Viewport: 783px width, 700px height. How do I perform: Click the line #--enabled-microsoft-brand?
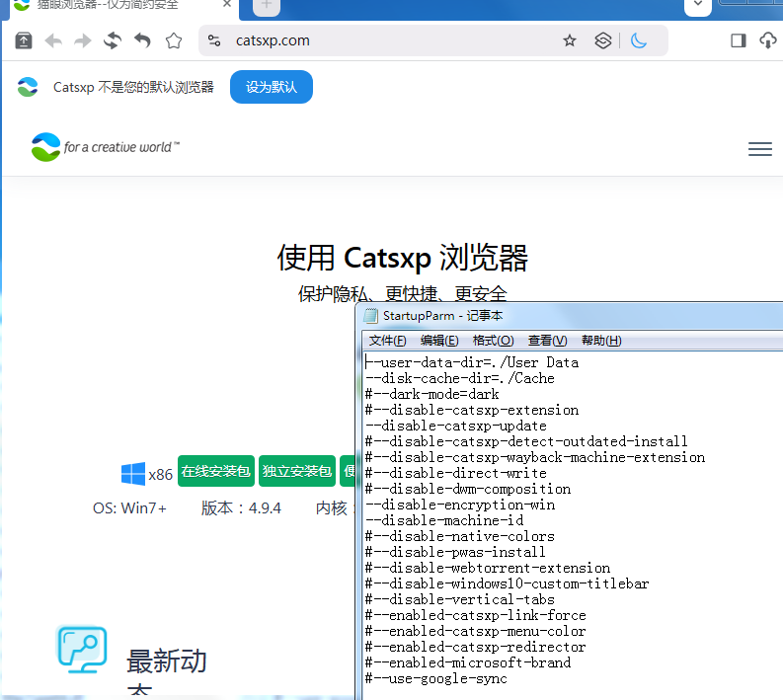(x=468, y=663)
